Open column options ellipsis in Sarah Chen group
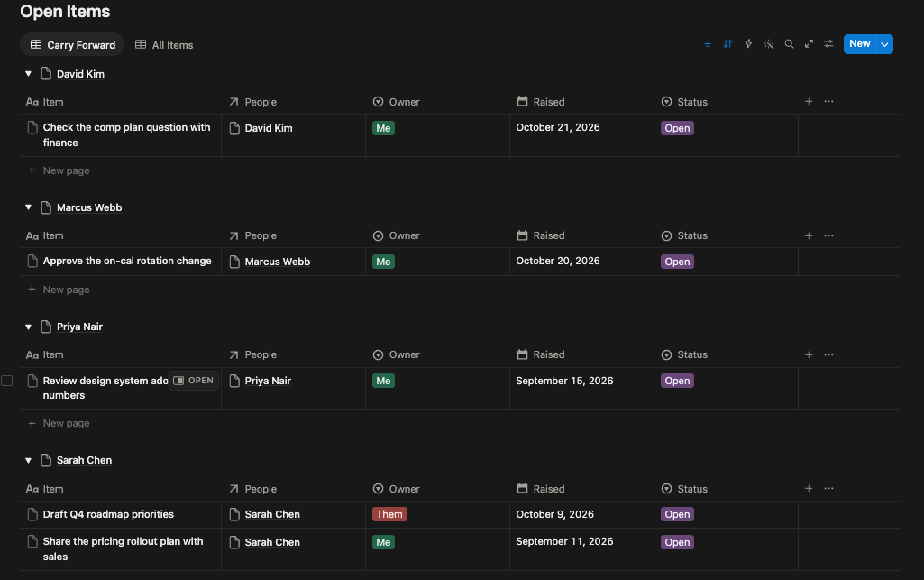This screenshot has height=580, width=924. tap(828, 489)
